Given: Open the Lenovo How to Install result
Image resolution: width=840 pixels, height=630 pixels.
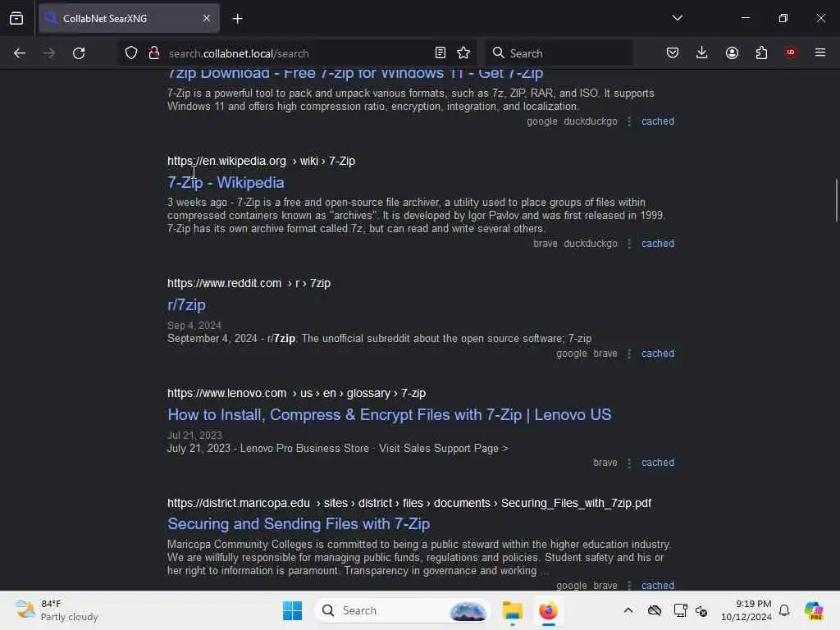Looking at the screenshot, I should (x=390, y=414).
